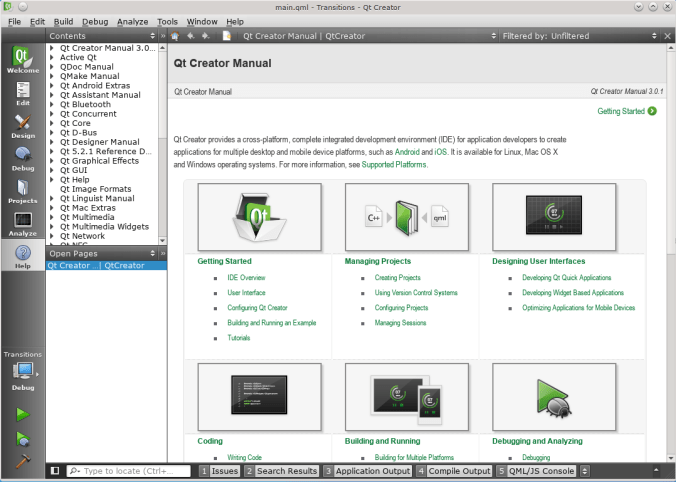This screenshot has width=676, height=482.
Task: Open the Designing User Interfaces thumbnail
Action: (x=554, y=217)
